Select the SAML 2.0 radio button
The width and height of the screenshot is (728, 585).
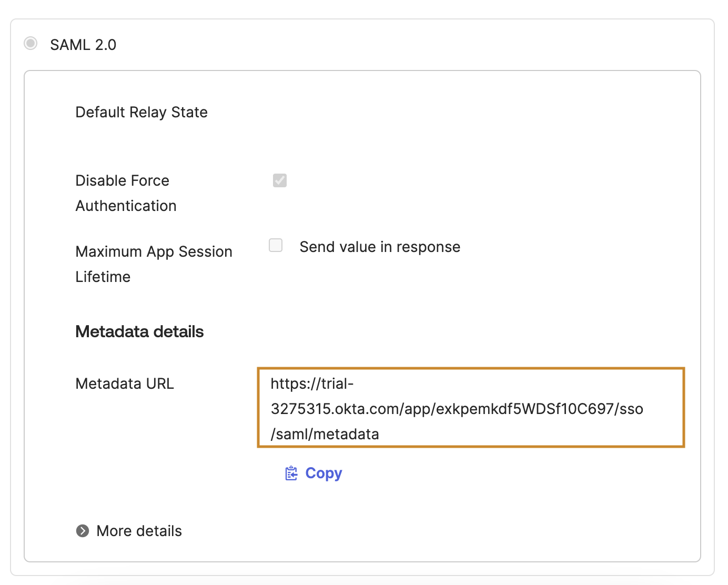(31, 43)
